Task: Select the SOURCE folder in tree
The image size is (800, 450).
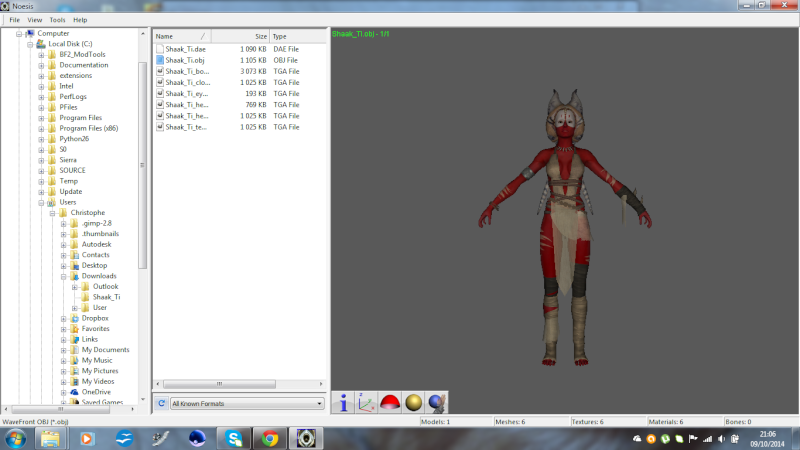Action: 72,170
